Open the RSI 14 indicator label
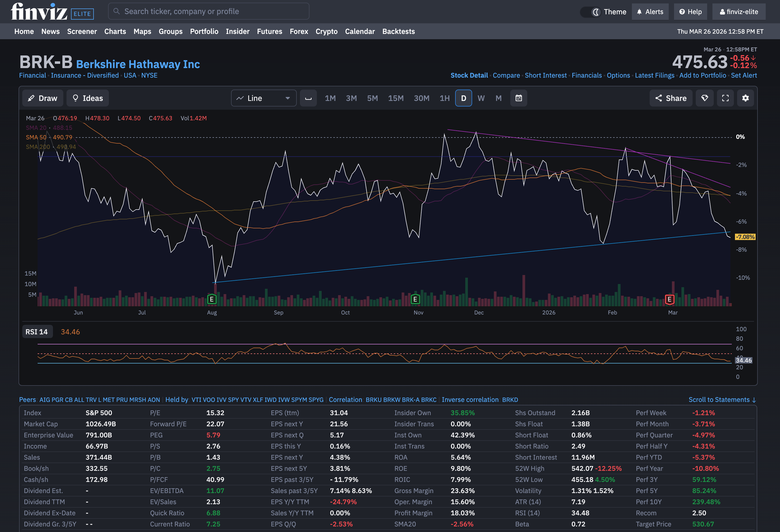 click(x=37, y=332)
